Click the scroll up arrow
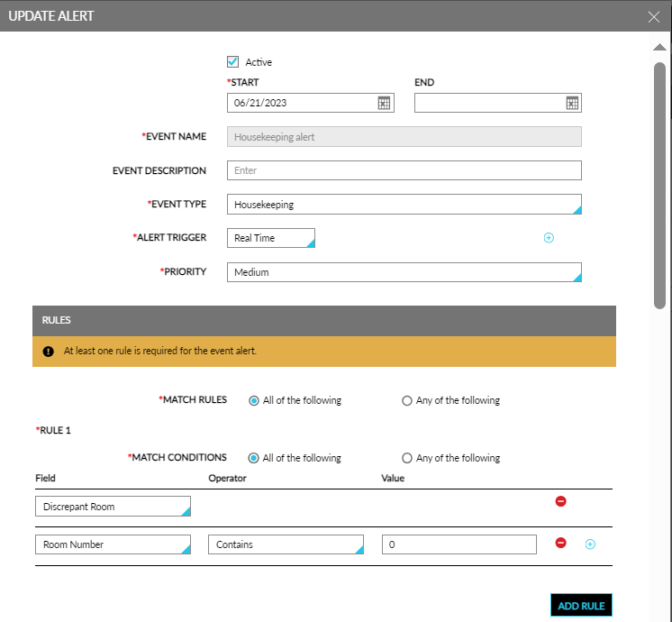This screenshot has width=672, height=622. (x=659, y=47)
